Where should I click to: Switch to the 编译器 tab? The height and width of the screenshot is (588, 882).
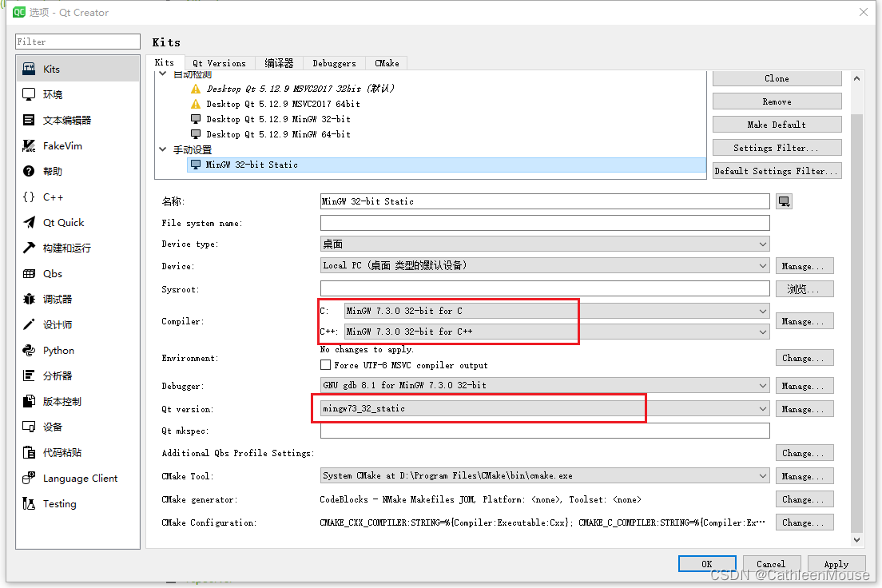280,64
